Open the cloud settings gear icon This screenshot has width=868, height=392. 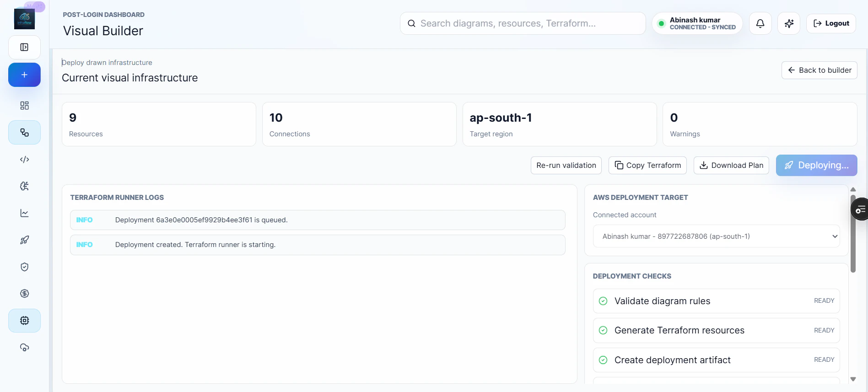coord(24,348)
